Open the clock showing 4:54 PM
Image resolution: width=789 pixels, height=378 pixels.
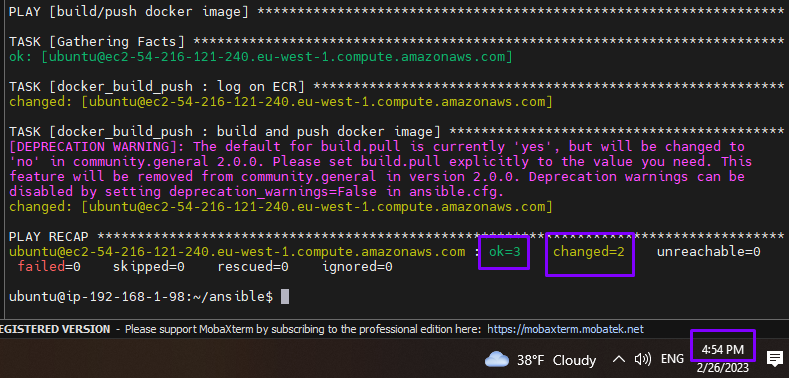coord(723,350)
